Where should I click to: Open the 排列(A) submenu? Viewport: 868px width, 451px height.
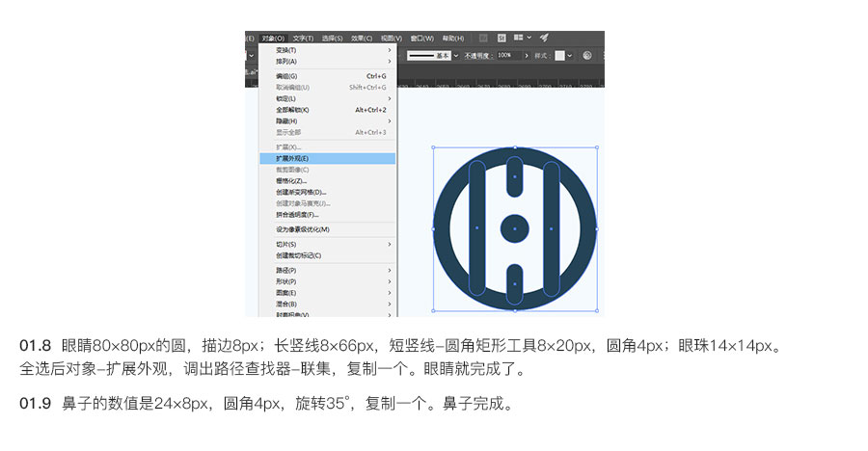point(327,61)
